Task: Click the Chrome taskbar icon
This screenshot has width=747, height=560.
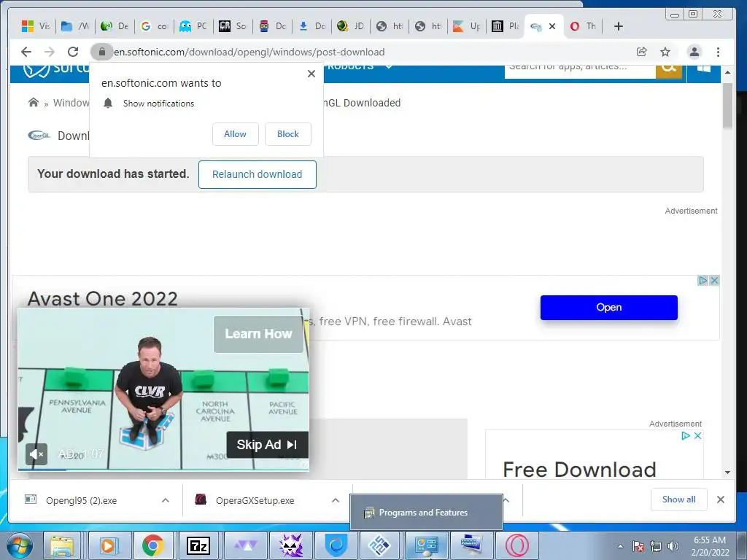Action: click(153, 545)
